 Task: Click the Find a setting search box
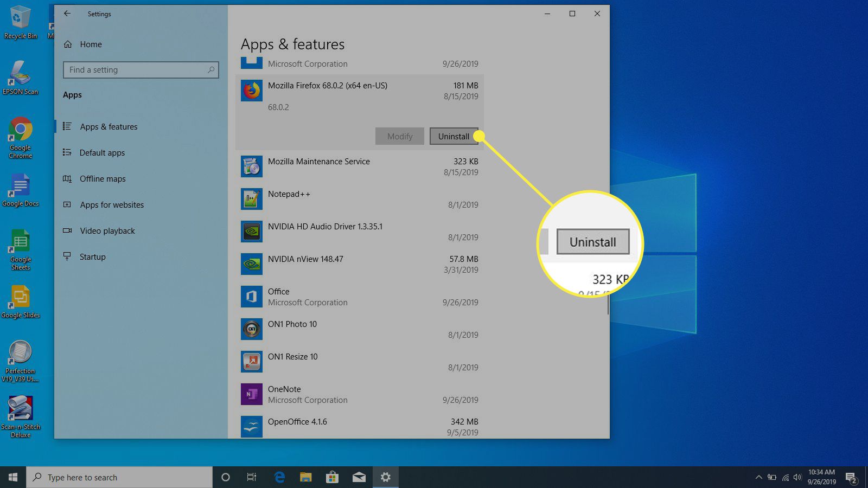pos(136,70)
